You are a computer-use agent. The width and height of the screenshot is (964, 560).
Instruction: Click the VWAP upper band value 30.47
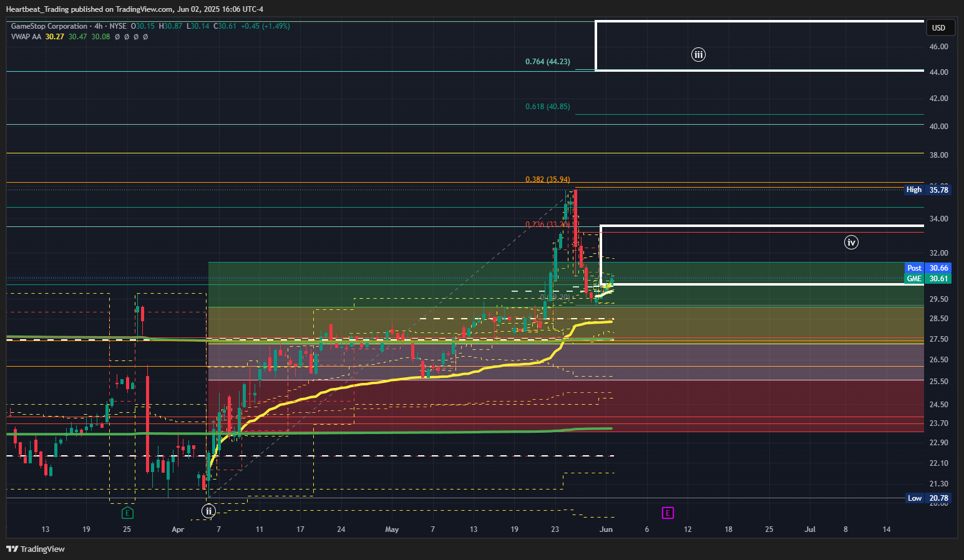(x=78, y=37)
